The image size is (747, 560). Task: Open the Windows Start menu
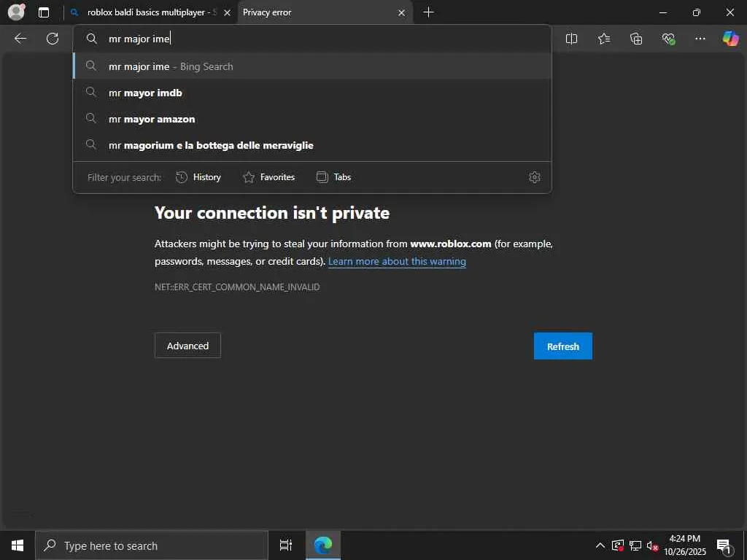18,545
